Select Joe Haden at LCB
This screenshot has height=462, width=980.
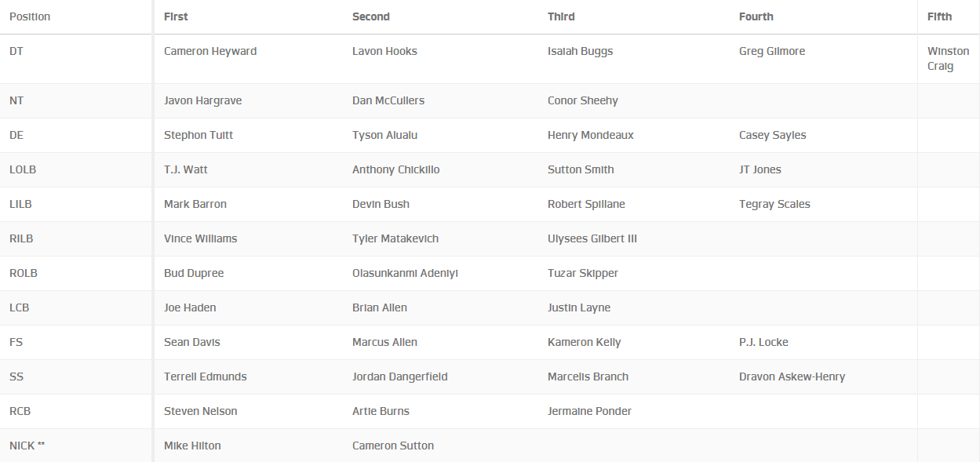click(x=190, y=307)
